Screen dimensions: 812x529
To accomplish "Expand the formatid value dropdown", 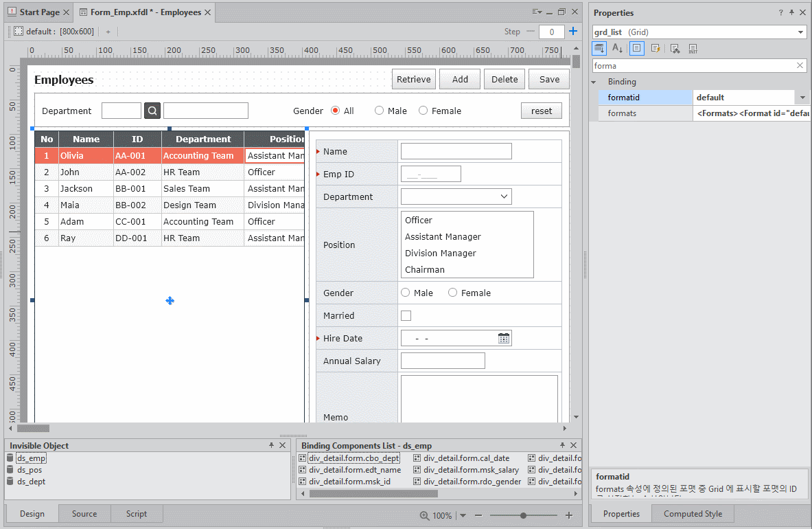I will (802, 98).
